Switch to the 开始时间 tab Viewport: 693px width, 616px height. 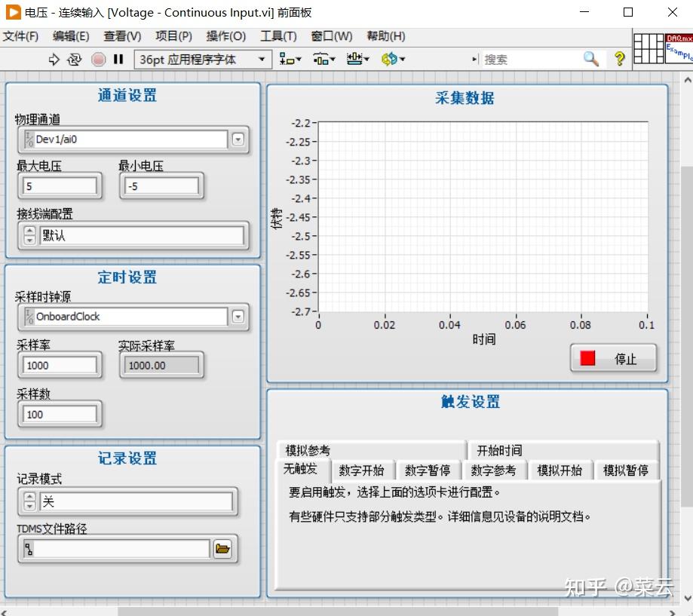coord(563,450)
